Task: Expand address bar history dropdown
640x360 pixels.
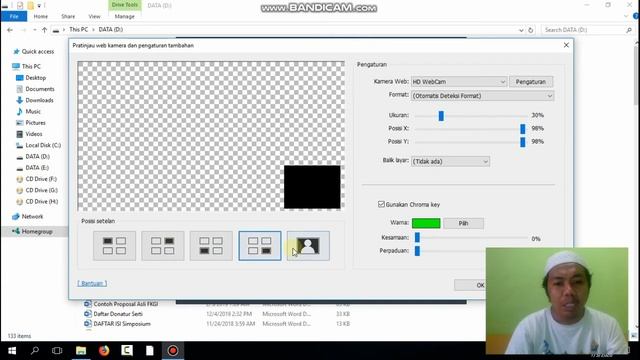Action: [521, 30]
